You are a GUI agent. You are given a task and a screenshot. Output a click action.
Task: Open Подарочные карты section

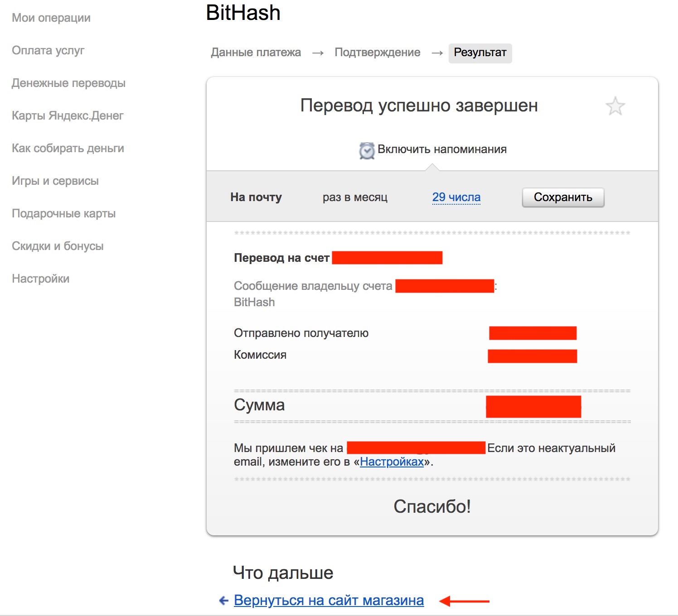coord(64,213)
